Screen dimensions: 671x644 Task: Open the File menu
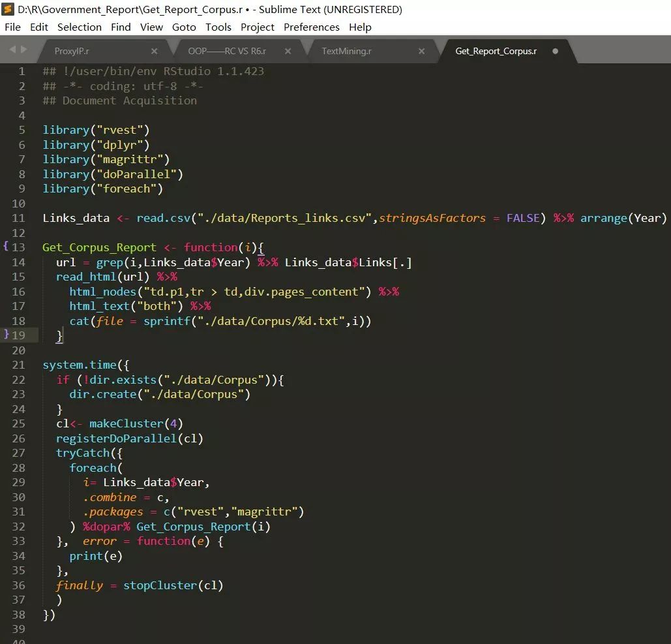(12, 27)
